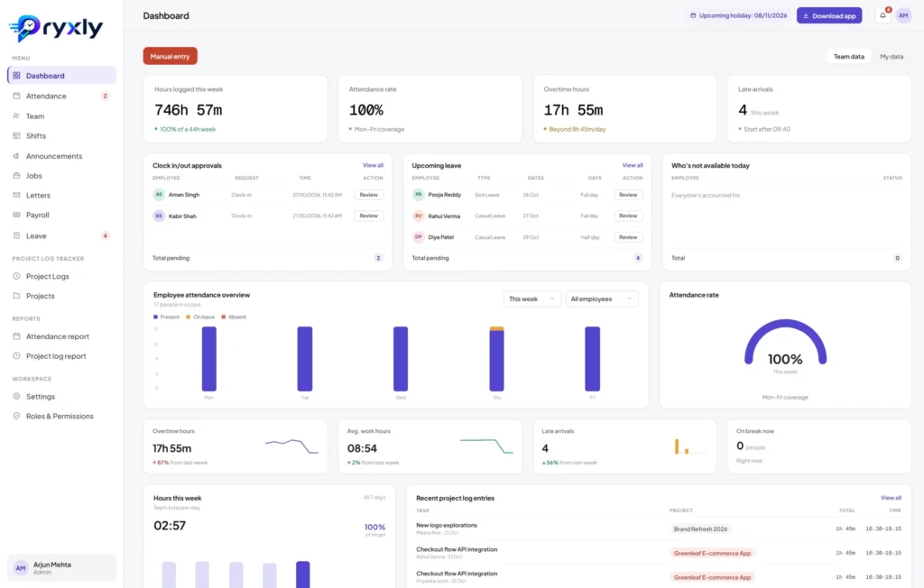Click the Project Logs clock icon
Screen dimensions: 924x588
tap(16, 276)
